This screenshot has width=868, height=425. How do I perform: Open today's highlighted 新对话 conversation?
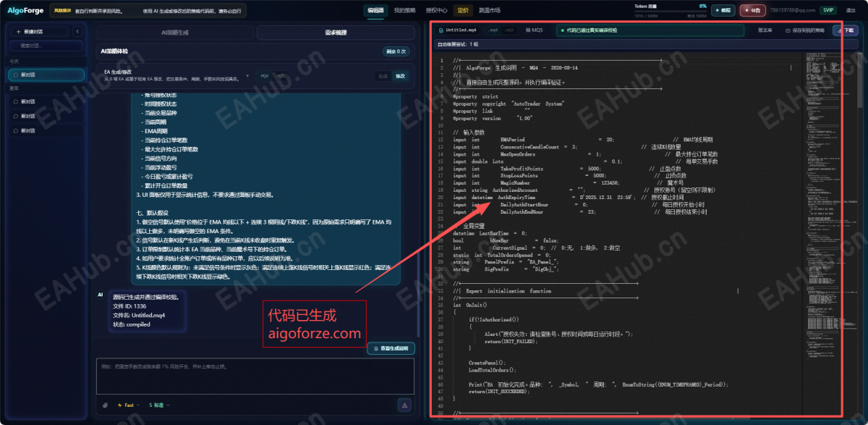click(47, 74)
